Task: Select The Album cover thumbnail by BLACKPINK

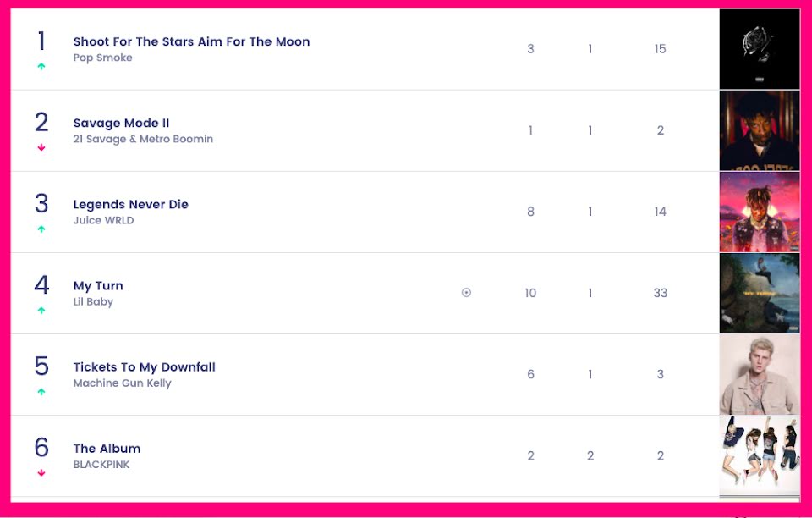Action: point(759,455)
